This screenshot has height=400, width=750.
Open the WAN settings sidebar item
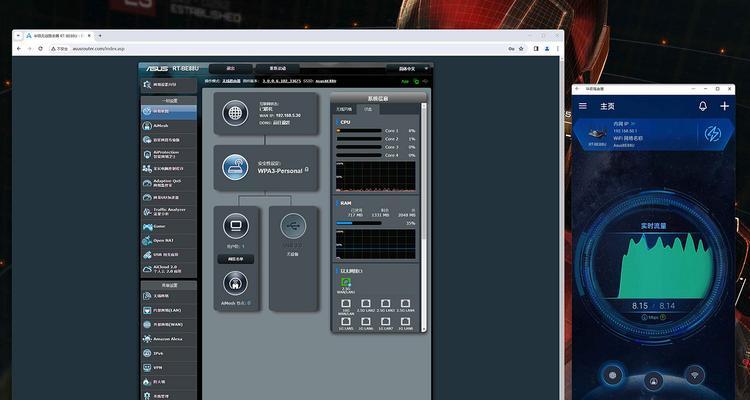pyautogui.click(x=168, y=324)
